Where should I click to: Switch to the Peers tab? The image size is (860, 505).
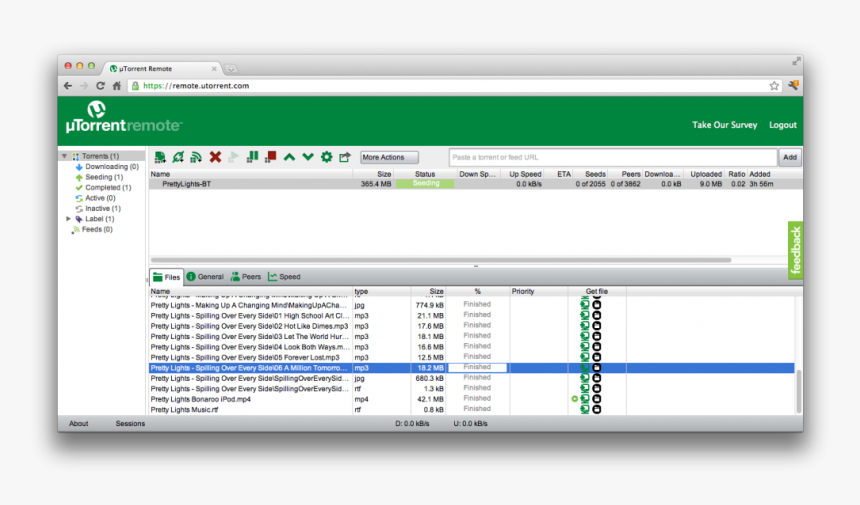point(246,277)
